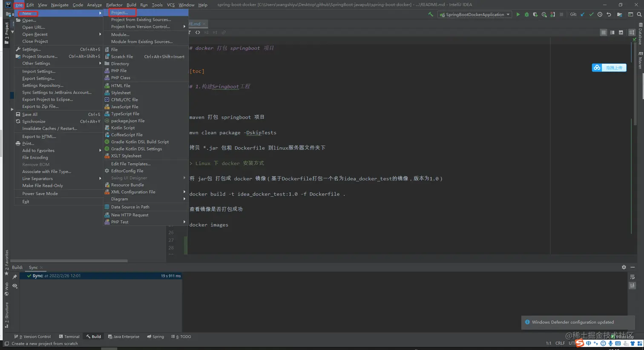Viewport: 644px width, 350px height.
Task: Click the Windows Defender configuration updated notification
Action: pos(578,322)
